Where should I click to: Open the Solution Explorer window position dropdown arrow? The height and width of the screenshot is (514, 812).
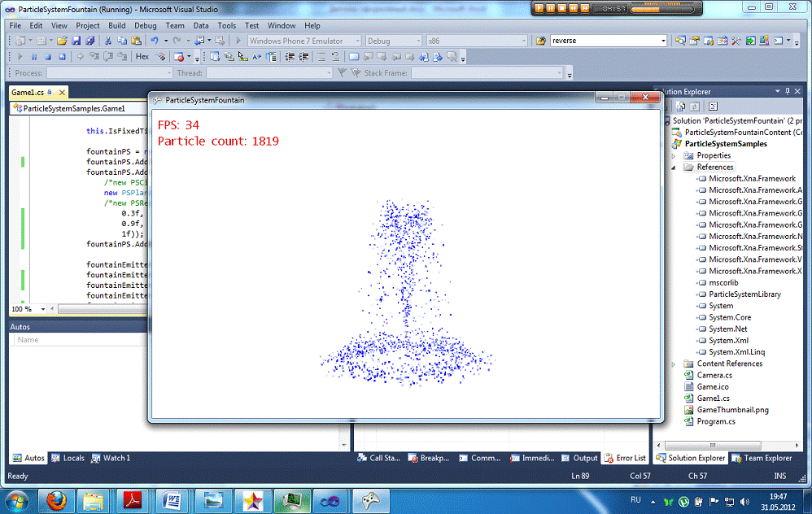(777, 91)
